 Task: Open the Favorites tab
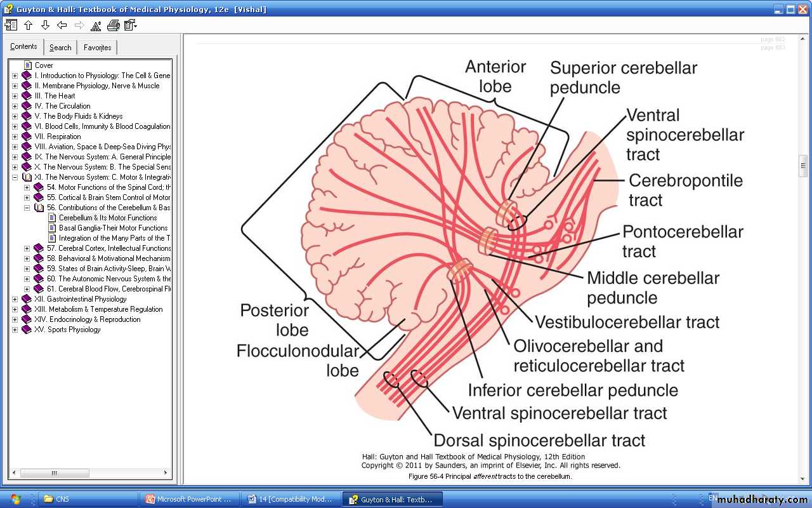coord(97,48)
